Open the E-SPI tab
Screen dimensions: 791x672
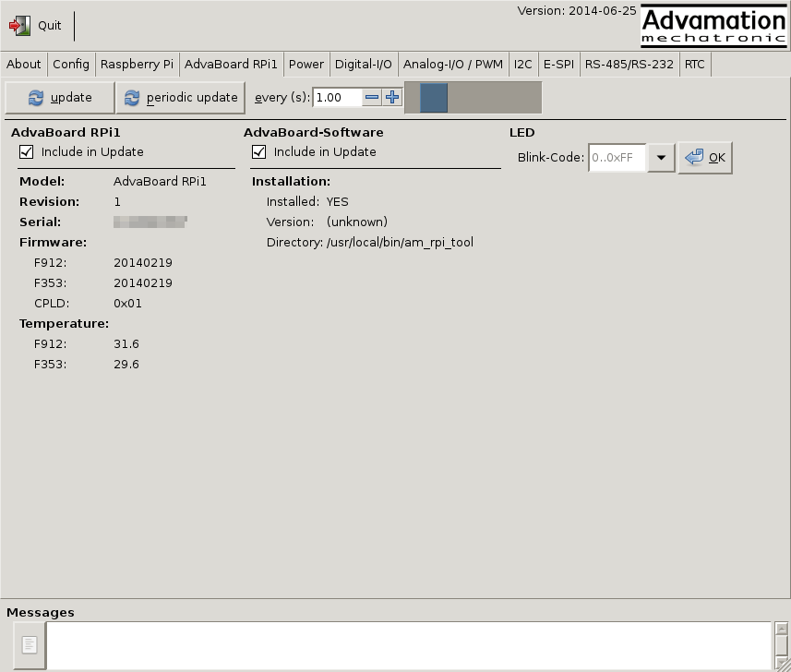click(x=558, y=65)
